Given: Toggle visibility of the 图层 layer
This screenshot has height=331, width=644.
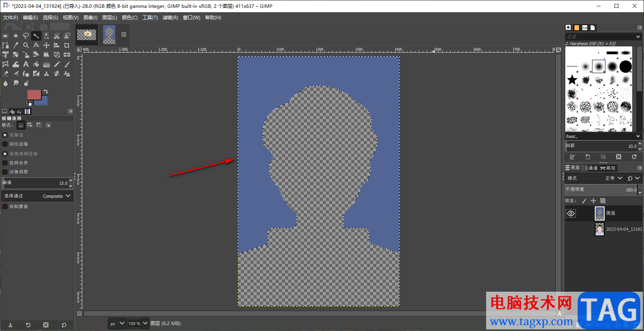Looking at the screenshot, I should [x=571, y=213].
